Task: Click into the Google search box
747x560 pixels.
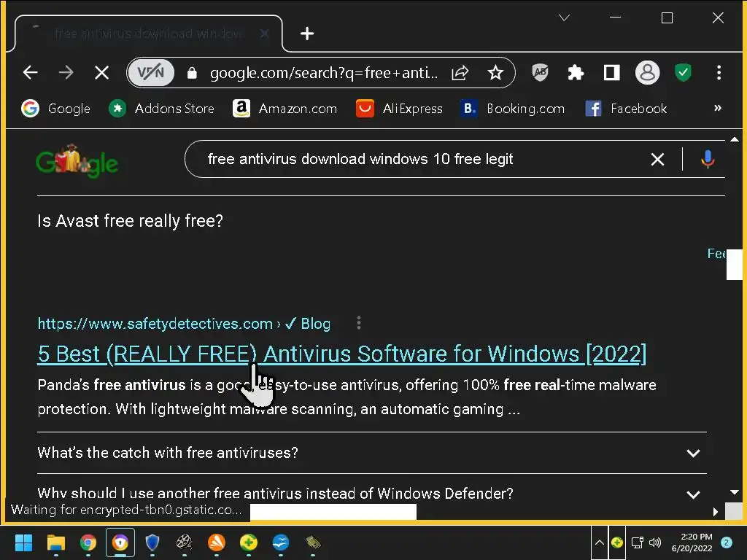Action: (x=419, y=159)
